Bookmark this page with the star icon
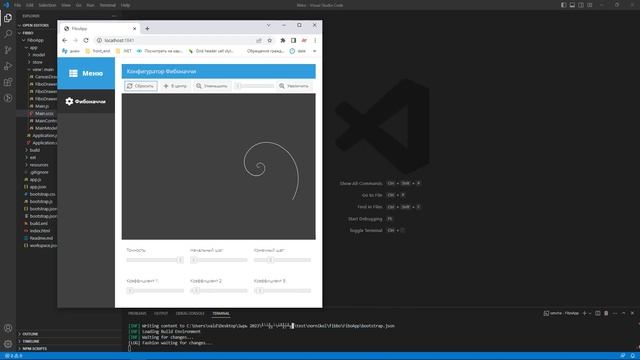Image resolution: width=640 pixels, height=360 pixels. pyautogui.click(x=269, y=40)
